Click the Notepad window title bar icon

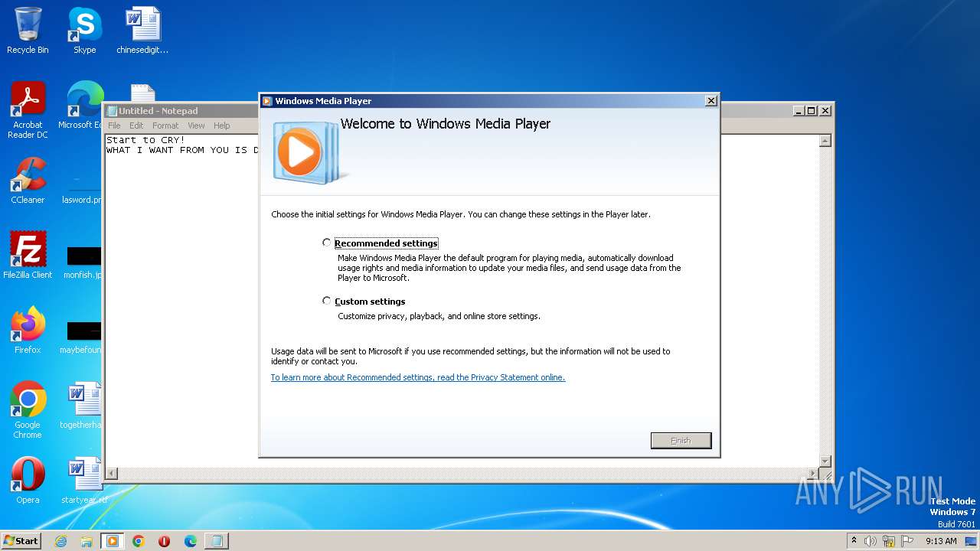pos(112,111)
